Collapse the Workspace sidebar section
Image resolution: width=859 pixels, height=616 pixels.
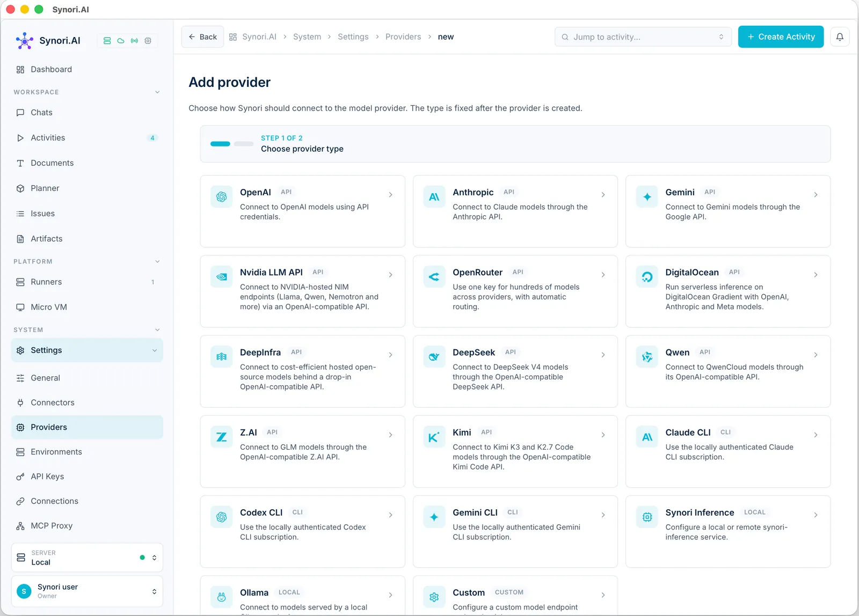pyautogui.click(x=157, y=92)
